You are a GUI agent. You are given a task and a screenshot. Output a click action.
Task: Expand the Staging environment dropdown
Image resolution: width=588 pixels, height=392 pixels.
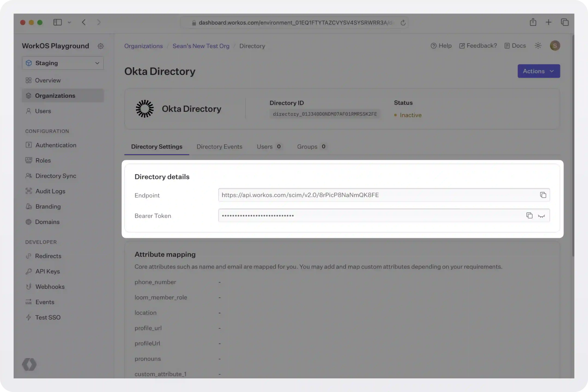click(63, 63)
